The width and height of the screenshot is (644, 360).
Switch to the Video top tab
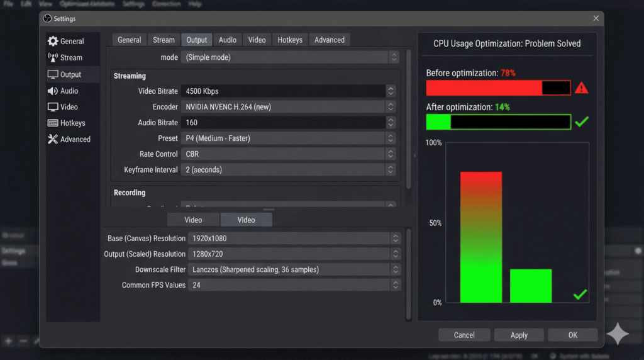coord(257,40)
